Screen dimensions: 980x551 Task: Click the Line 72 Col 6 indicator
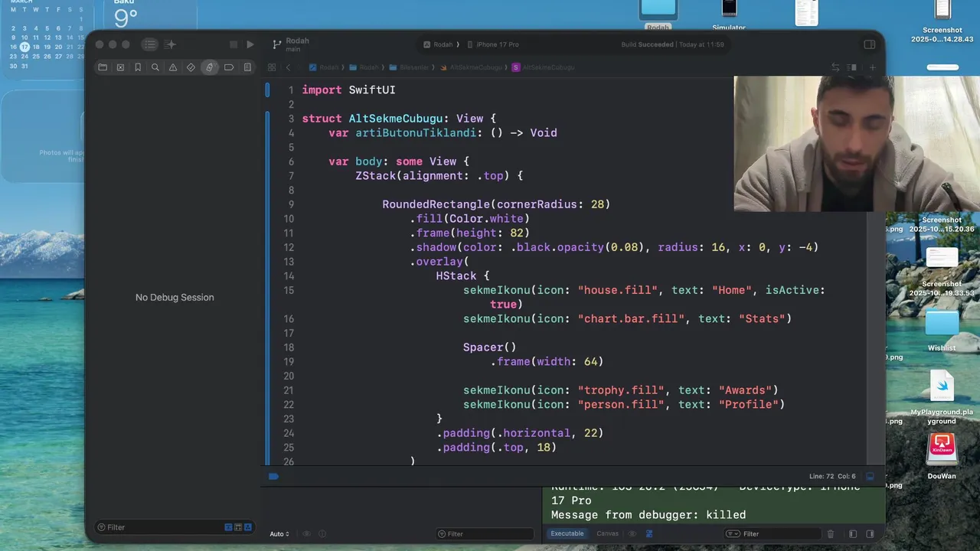click(832, 476)
